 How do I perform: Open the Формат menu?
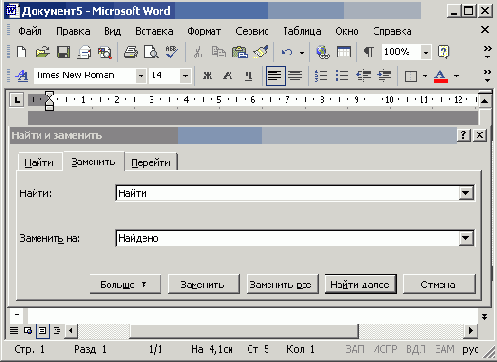[204, 31]
